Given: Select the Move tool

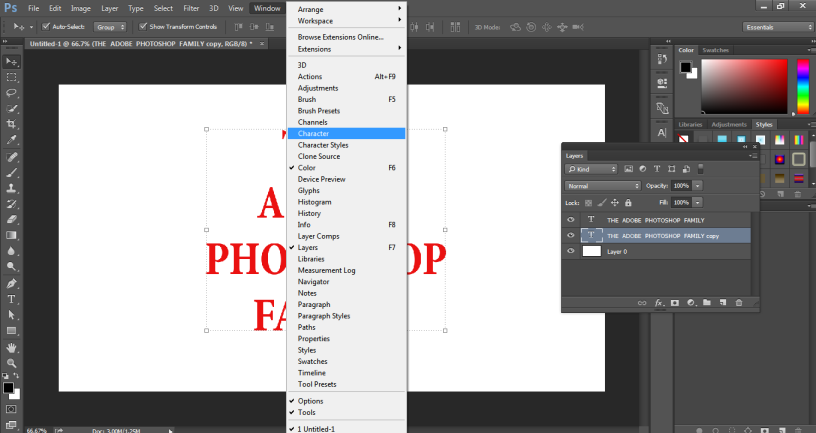Looking at the screenshot, I should coord(11,61).
